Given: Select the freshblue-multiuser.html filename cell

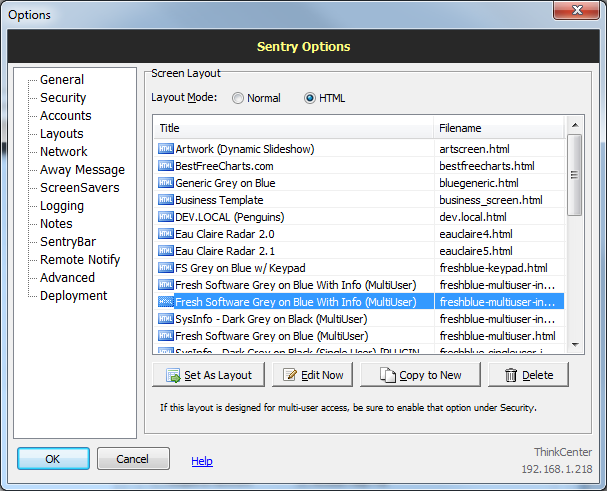Looking at the screenshot, I should coord(497,336).
